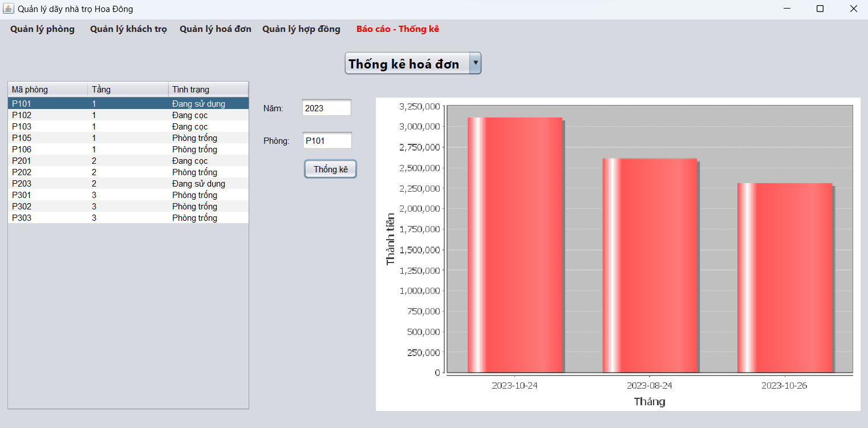Viewport: 868px width, 428px height.
Task: Minimize the Quản lý dãy nhà trọ window
Action: [787, 9]
